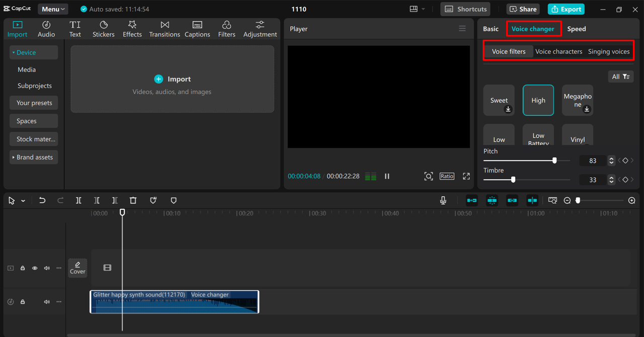Open the Transitions panel

click(165, 29)
